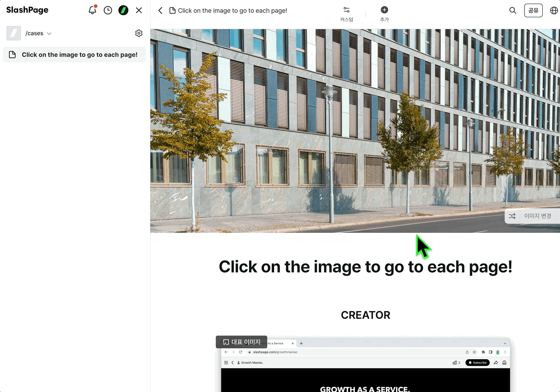Image resolution: width=560 pixels, height=392 pixels.
Task: Open the globe language icon
Action: click(554, 10)
